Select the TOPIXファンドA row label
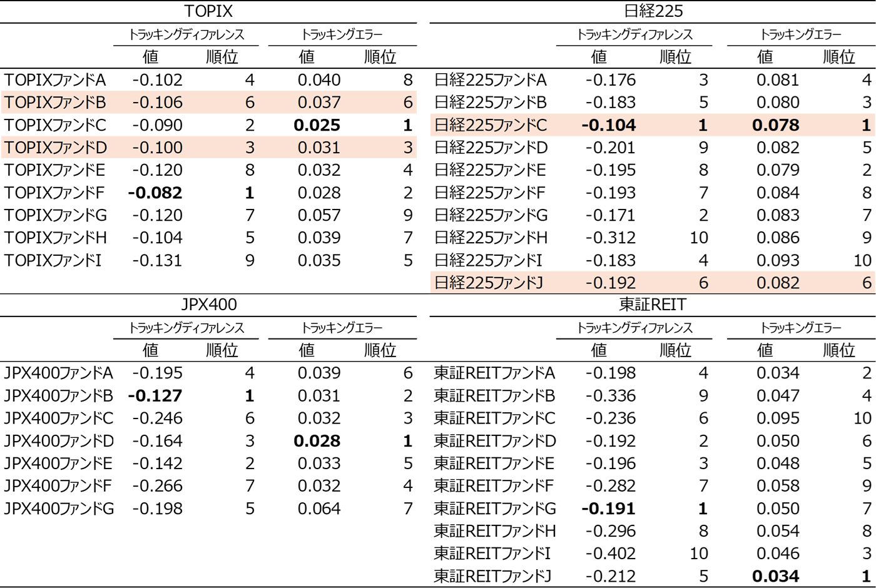Image resolution: width=876 pixels, height=588 pixels. 55,80
